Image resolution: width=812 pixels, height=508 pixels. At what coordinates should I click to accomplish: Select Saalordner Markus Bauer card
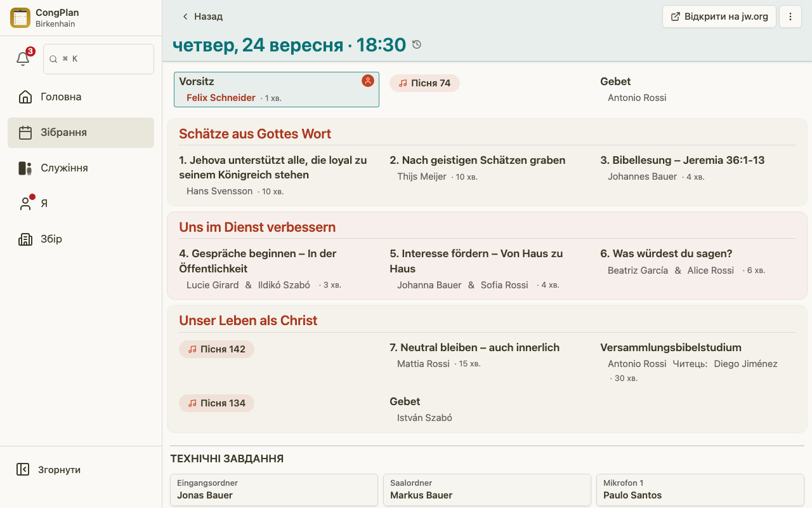(487, 490)
